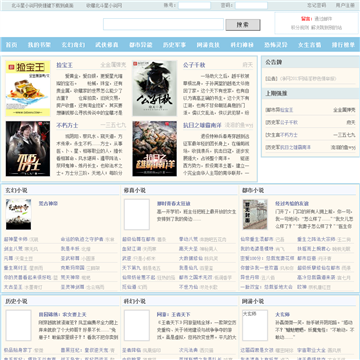Viewport: 360px width, 360px height.
Task: Focus the book search text box
Action: click(x=163, y=24)
